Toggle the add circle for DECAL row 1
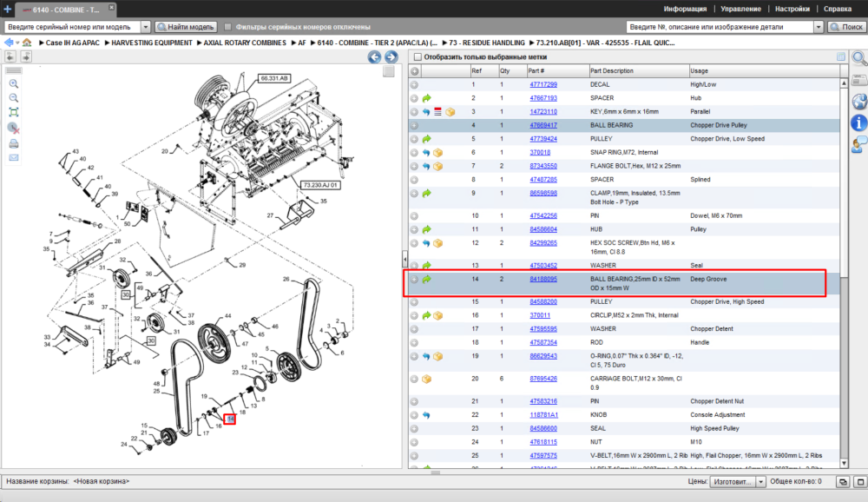Image resolution: width=868 pixels, height=502 pixels. click(x=415, y=85)
